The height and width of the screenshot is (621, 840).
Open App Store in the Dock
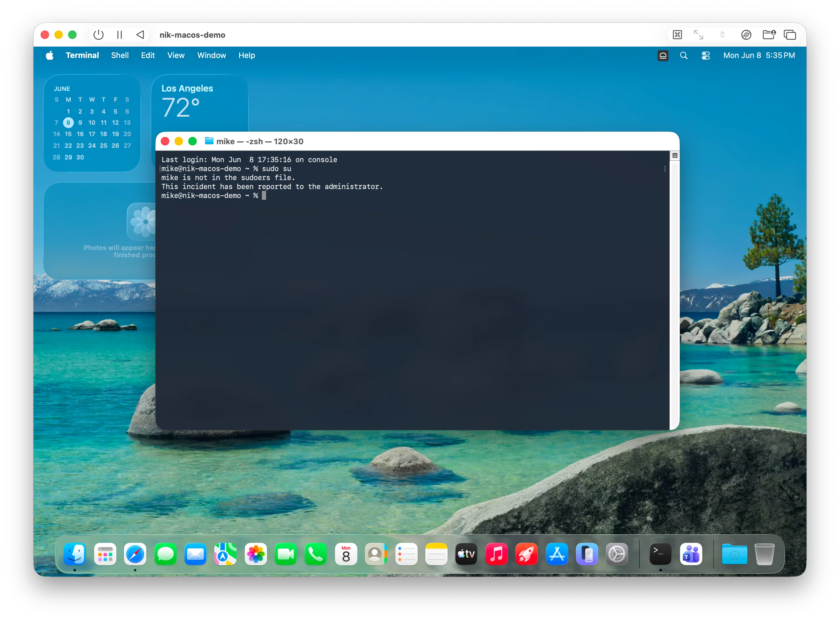(557, 554)
